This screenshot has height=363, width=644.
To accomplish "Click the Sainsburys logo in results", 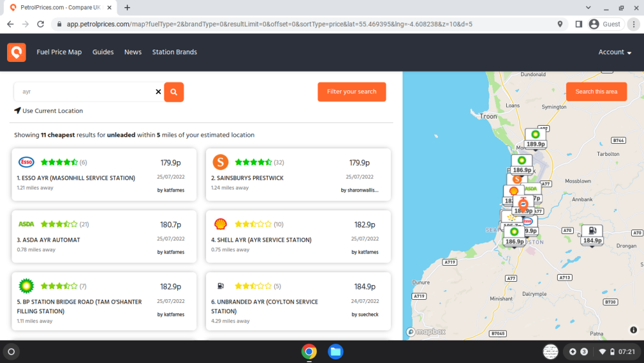I will tap(220, 162).
